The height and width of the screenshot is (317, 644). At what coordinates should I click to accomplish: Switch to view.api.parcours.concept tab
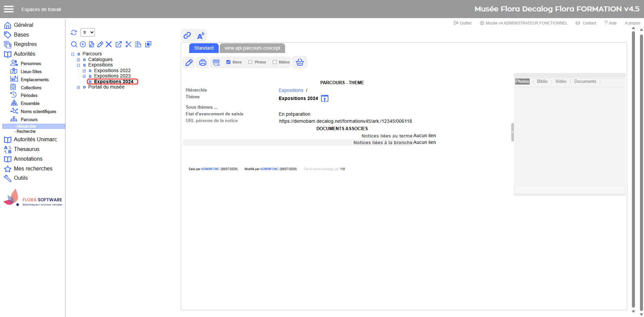(x=252, y=48)
